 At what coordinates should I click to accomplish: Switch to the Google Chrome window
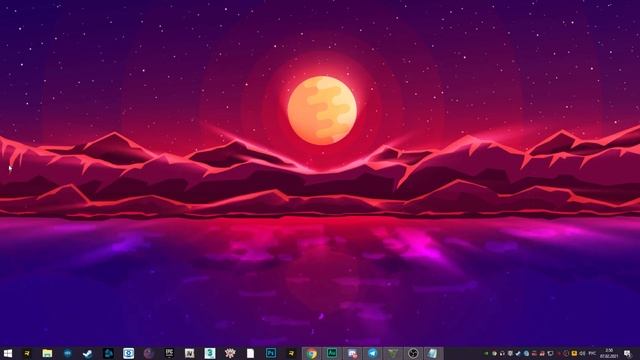[312, 353]
